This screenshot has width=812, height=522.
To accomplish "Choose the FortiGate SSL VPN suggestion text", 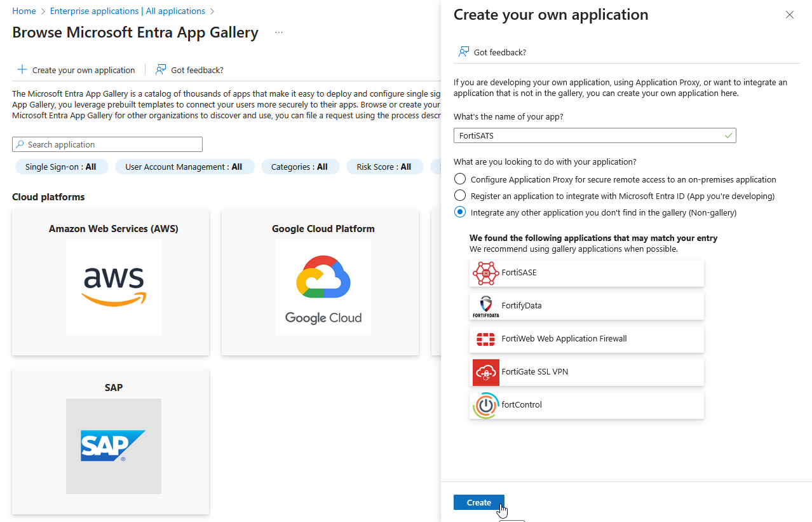I will pyautogui.click(x=535, y=372).
